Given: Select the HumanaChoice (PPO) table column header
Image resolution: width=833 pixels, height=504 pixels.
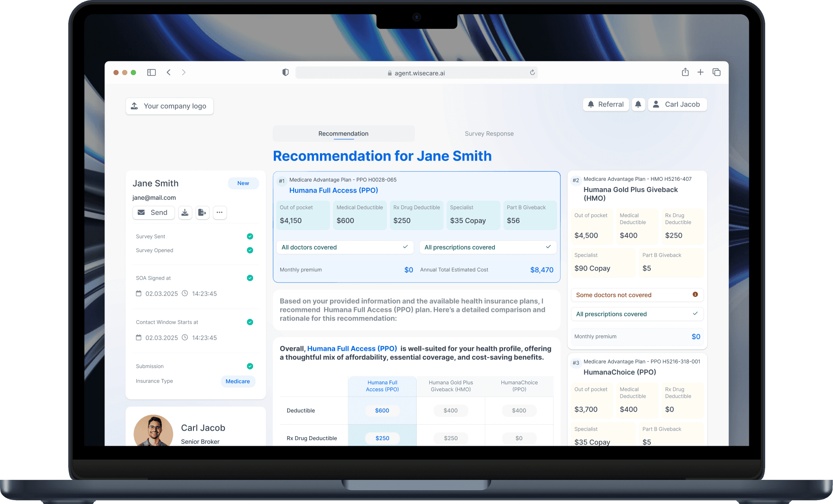Looking at the screenshot, I should tap(519, 386).
